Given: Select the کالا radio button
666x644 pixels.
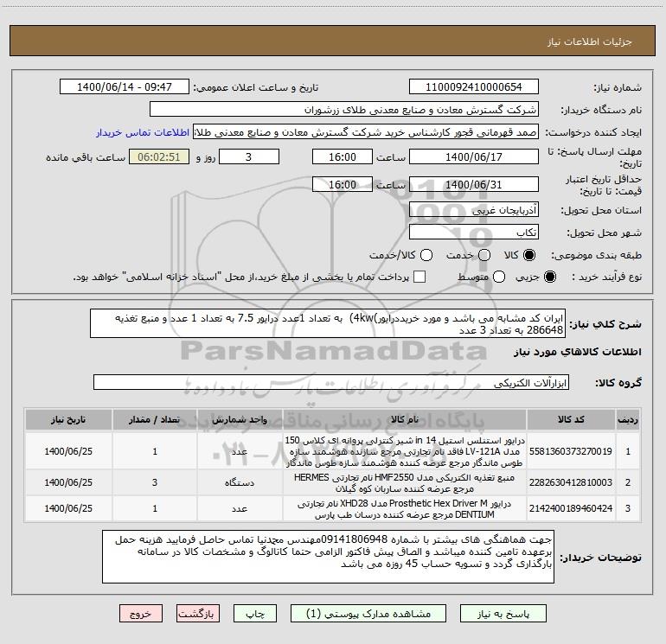Looking at the screenshot, I should pos(529,255).
